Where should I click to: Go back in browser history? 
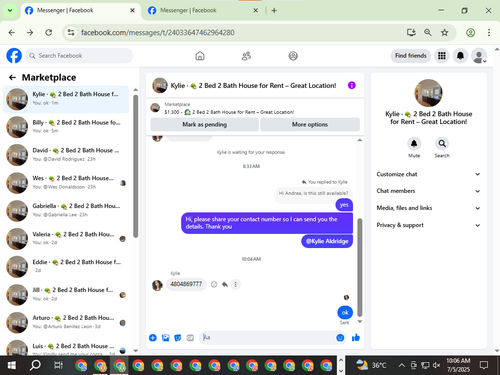tap(12, 33)
